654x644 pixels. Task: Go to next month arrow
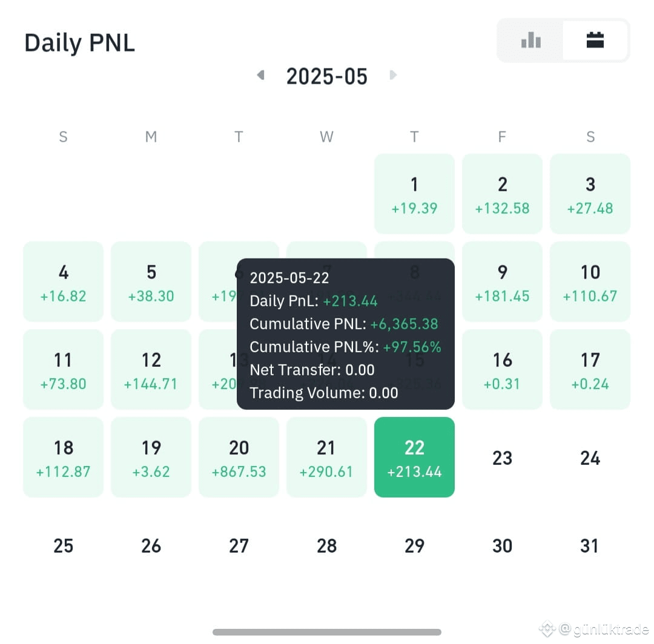393,75
